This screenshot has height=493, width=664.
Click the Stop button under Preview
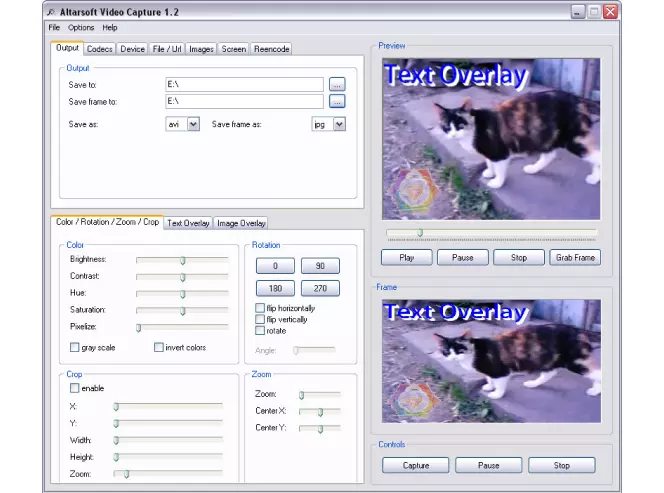point(519,258)
